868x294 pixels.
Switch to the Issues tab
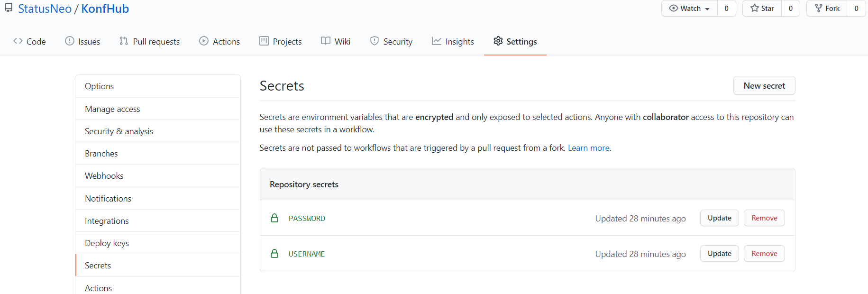pos(82,41)
